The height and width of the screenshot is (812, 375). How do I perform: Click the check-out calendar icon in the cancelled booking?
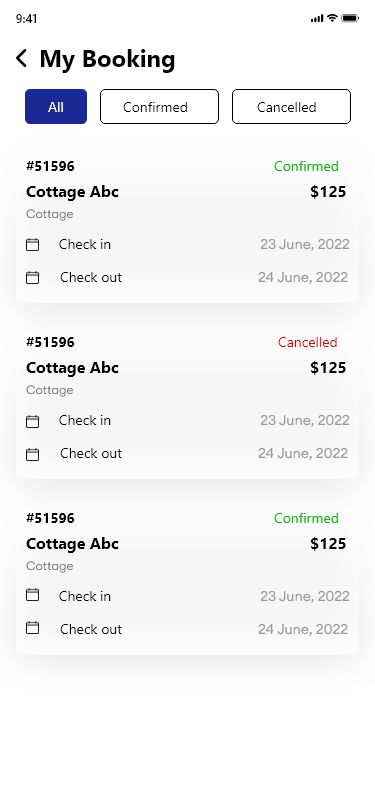[33, 455]
